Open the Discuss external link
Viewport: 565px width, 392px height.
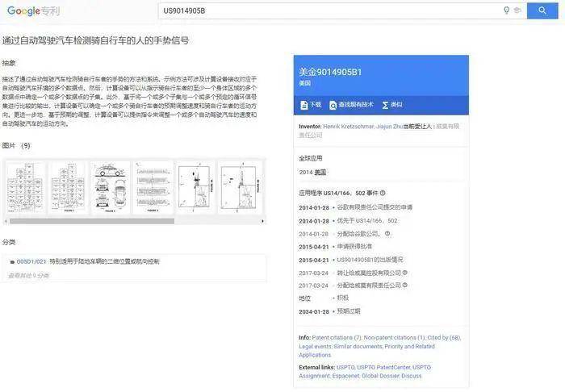(412, 376)
